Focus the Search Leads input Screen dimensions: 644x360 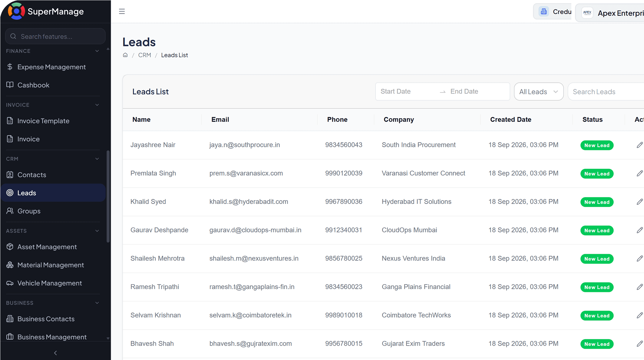(606, 92)
